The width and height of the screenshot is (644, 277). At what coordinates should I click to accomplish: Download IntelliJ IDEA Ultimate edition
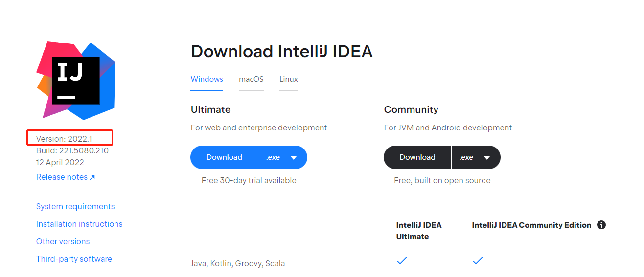[x=224, y=157]
